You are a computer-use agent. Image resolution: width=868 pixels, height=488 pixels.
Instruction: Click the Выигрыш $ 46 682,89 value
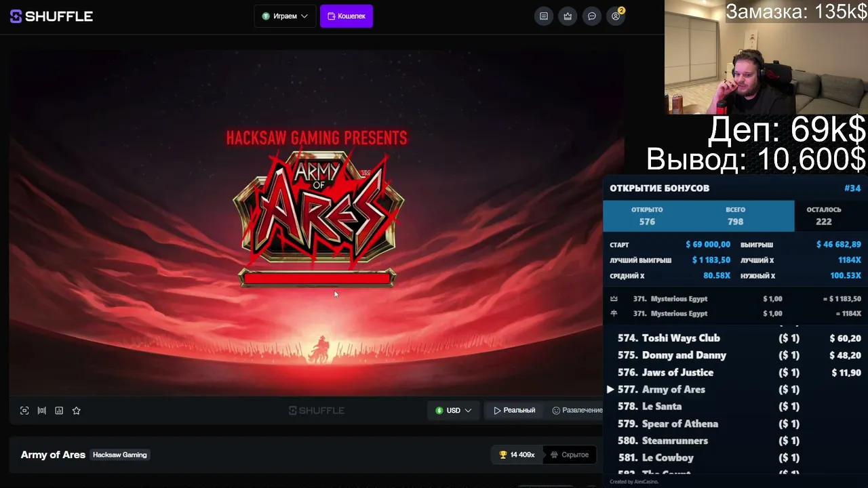tap(839, 245)
